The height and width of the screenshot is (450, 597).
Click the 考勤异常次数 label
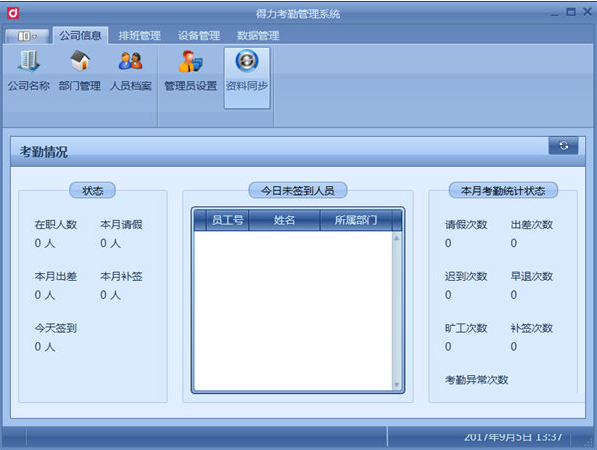click(477, 380)
